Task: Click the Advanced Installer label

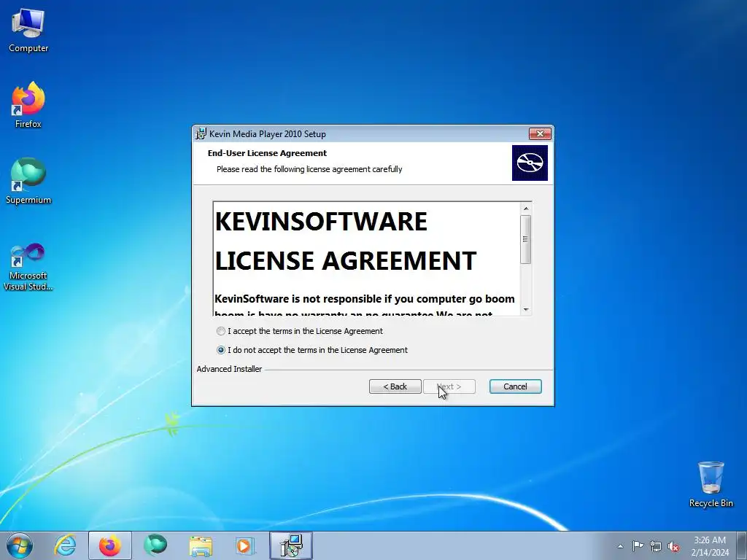Action: click(229, 369)
